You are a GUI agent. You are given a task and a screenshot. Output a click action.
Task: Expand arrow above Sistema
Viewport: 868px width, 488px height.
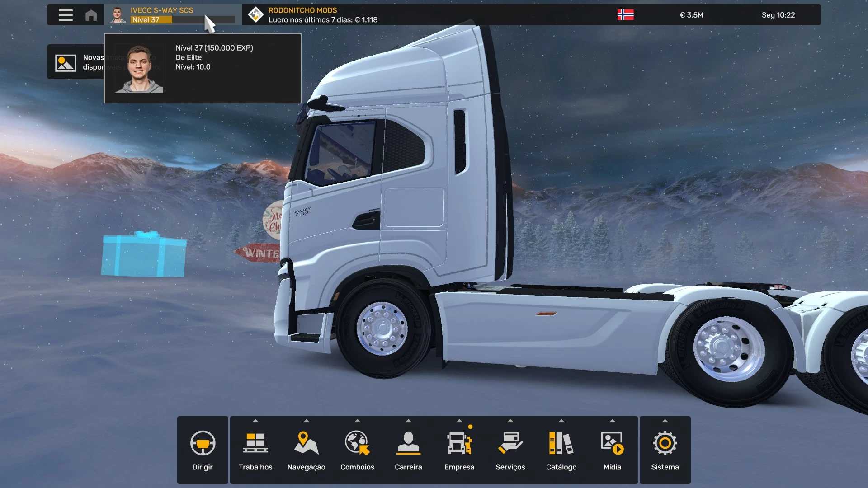(x=665, y=421)
